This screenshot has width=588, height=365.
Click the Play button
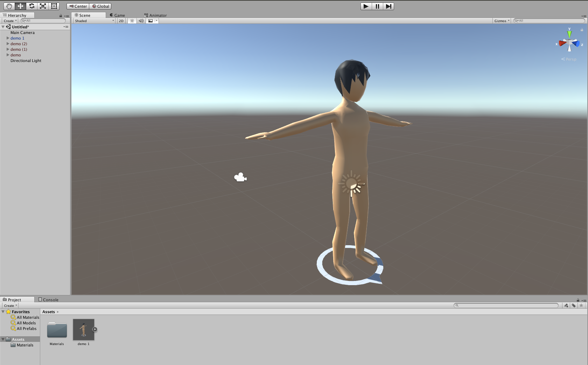(x=366, y=6)
